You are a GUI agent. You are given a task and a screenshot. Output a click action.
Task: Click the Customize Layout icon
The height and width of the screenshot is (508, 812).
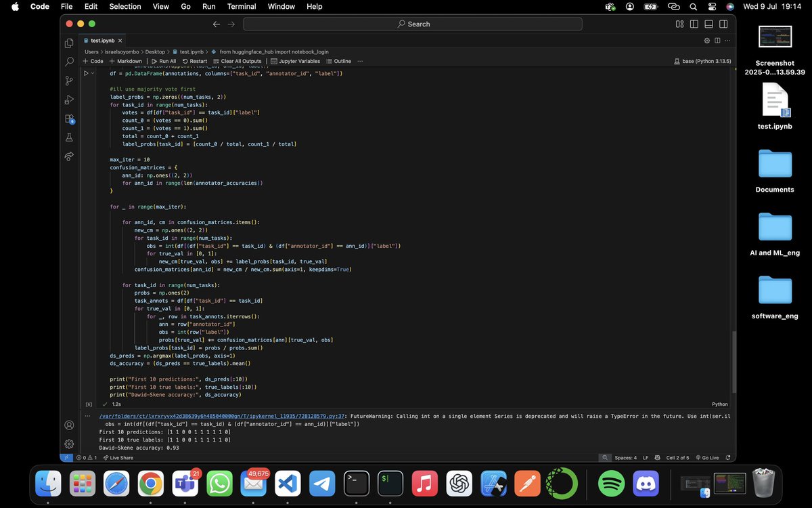pyautogui.click(x=679, y=24)
